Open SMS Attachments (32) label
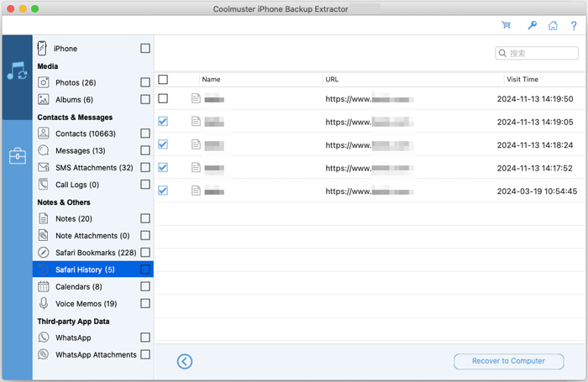588x382 pixels. pos(94,168)
